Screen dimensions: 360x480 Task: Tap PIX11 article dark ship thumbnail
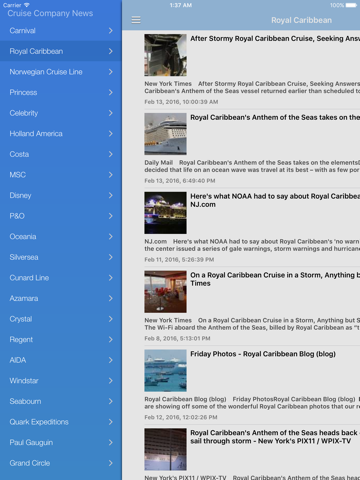(x=165, y=449)
